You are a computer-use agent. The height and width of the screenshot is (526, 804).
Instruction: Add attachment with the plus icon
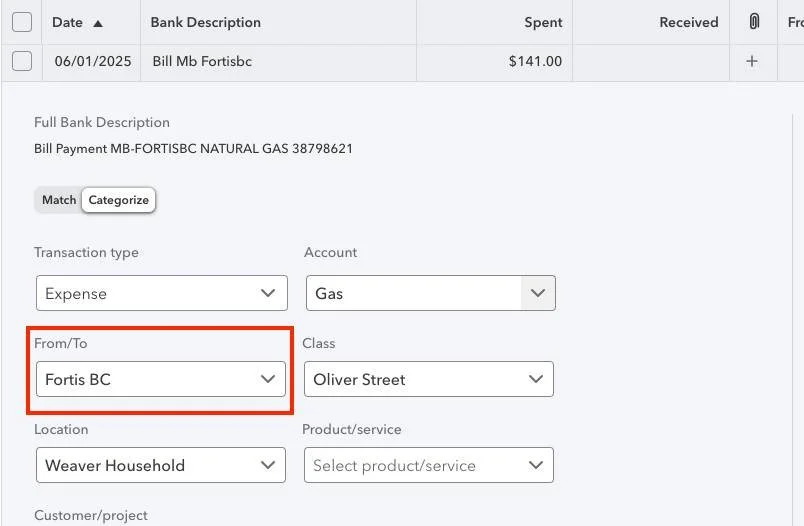click(x=752, y=61)
